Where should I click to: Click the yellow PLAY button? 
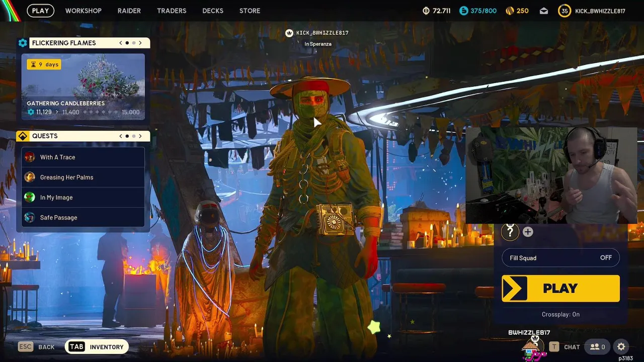click(560, 288)
